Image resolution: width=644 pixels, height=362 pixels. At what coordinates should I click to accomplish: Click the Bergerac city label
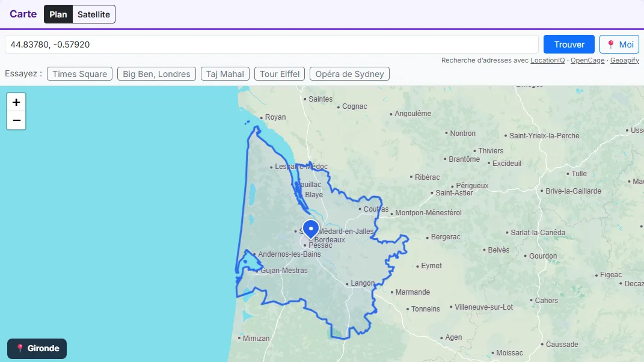[x=446, y=237]
